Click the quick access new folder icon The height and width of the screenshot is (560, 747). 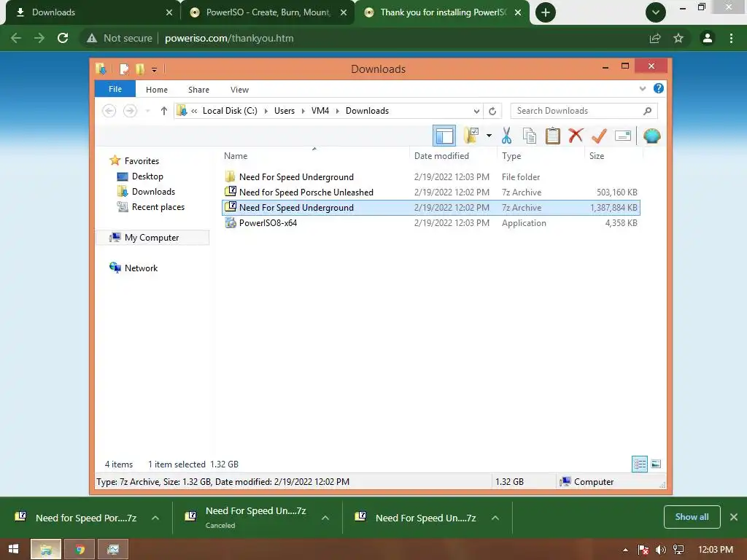point(140,69)
